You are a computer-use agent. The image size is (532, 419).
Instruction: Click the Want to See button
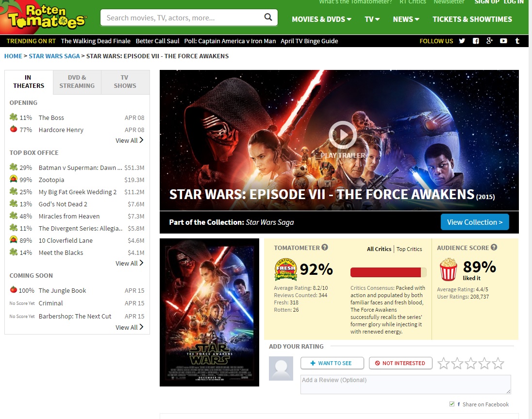coord(332,363)
